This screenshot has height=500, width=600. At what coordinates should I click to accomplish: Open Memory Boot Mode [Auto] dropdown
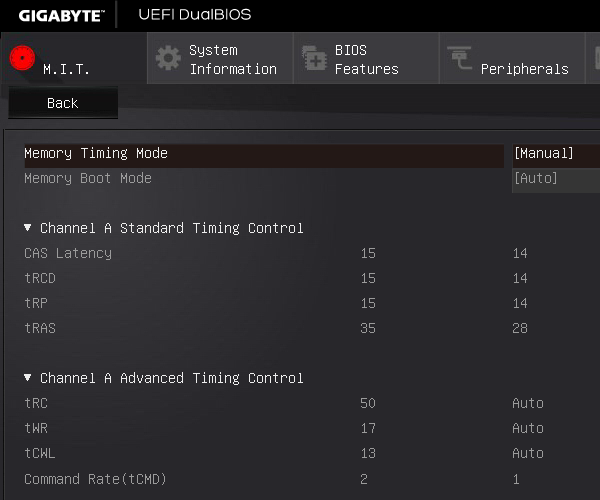click(556, 179)
